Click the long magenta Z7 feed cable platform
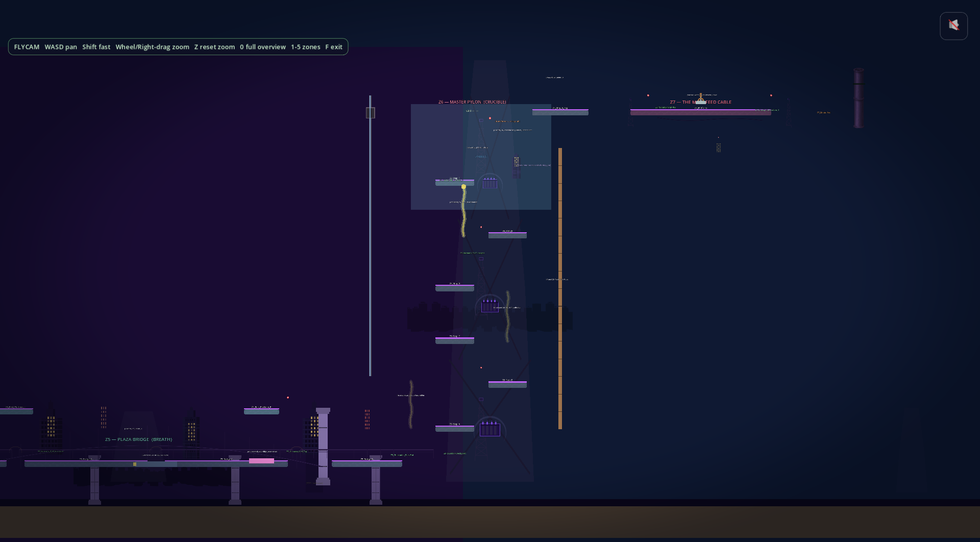 coord(700,112)
